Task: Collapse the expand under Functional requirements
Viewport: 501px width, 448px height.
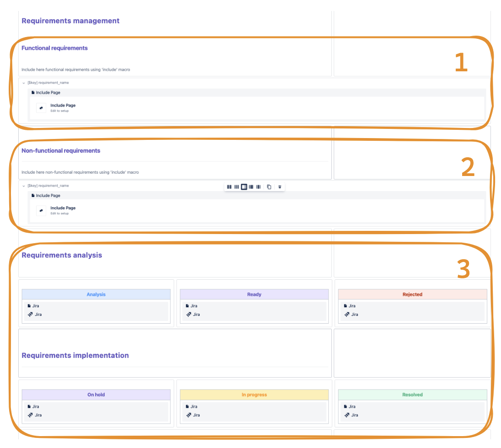Action: 23,83
